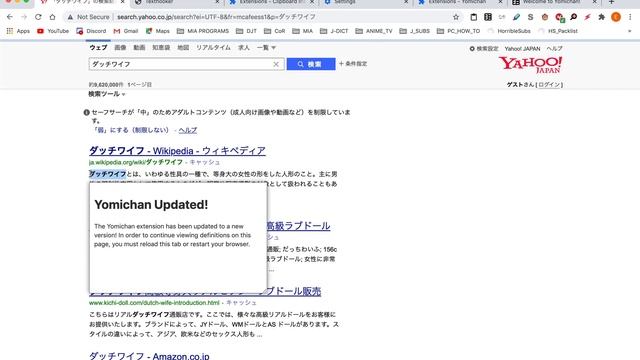Open the www.kichi-doll.com result URL
The height and width of the screenshot is (360, 640).
click(154, 303)
